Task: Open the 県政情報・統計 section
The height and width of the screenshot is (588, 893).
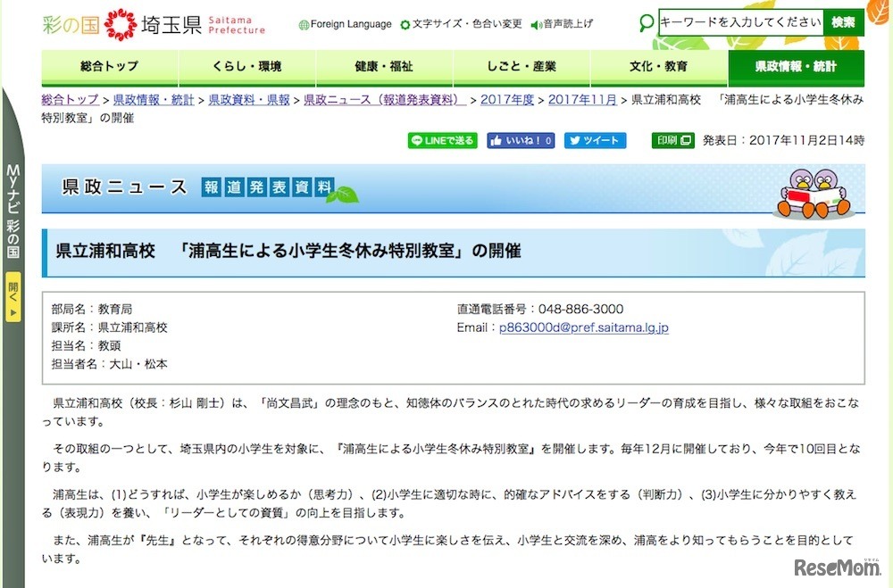Action: (x=797, y=67)
